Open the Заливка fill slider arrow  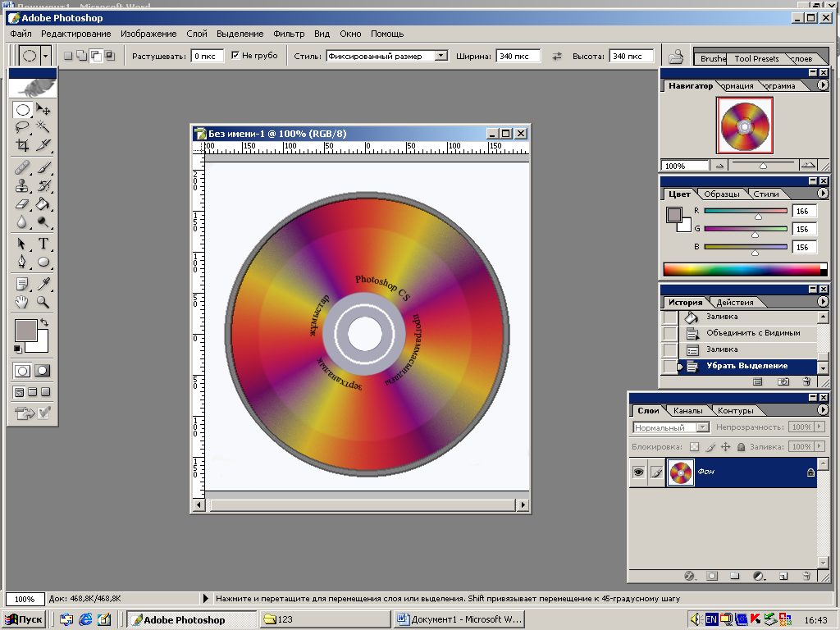(819, 446)
